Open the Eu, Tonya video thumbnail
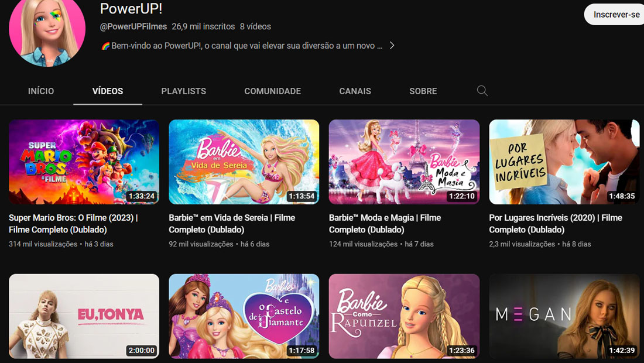Viewport: 644px width, 363px height. [84, 316]
